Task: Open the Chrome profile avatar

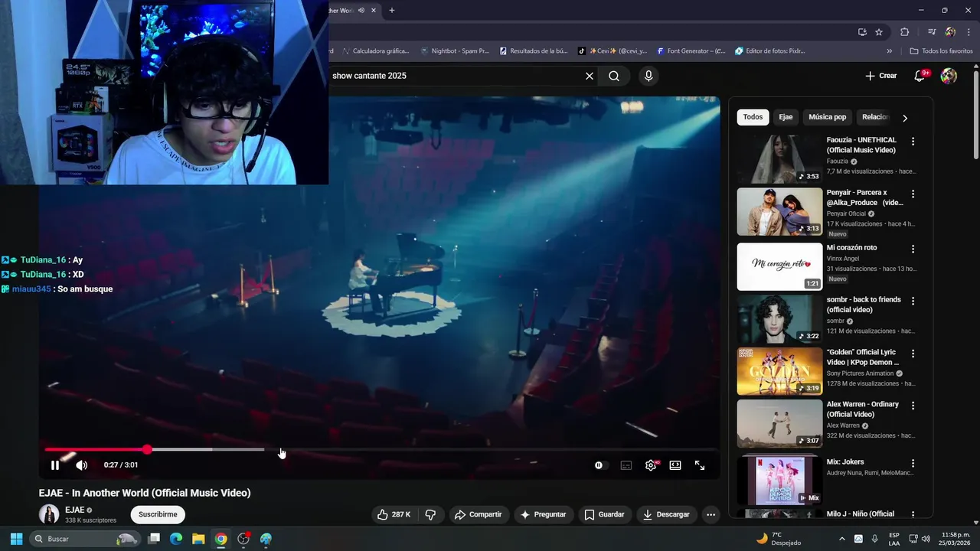Action: (x=950, y=32)
